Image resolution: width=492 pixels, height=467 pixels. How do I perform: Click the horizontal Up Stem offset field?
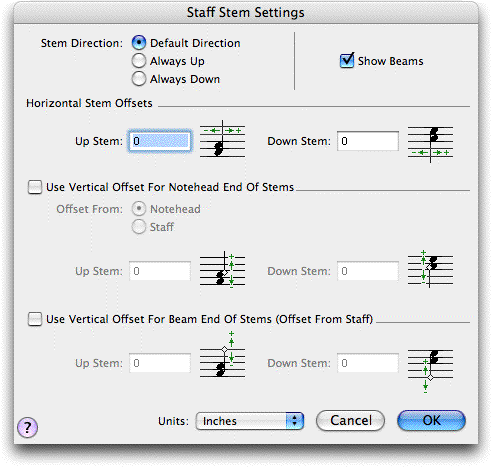160,141
